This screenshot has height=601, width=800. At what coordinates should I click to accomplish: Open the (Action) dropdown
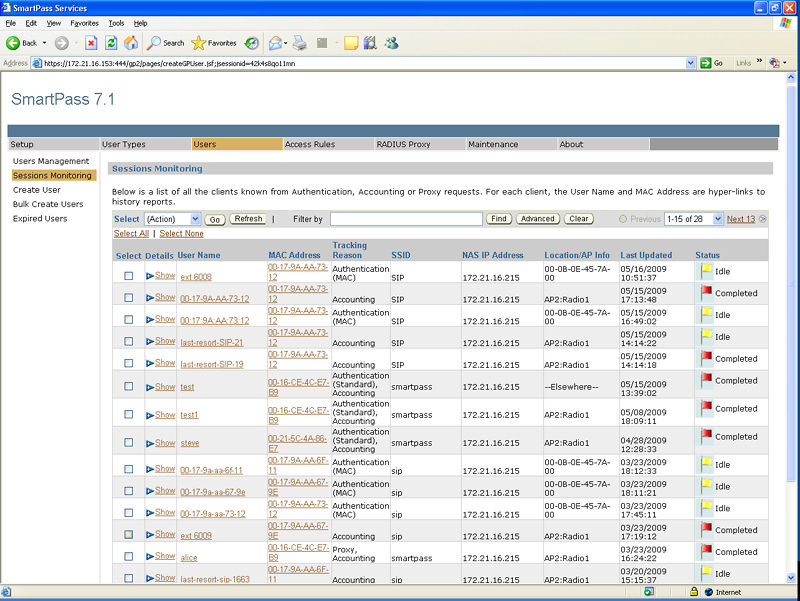coord(173,219)
